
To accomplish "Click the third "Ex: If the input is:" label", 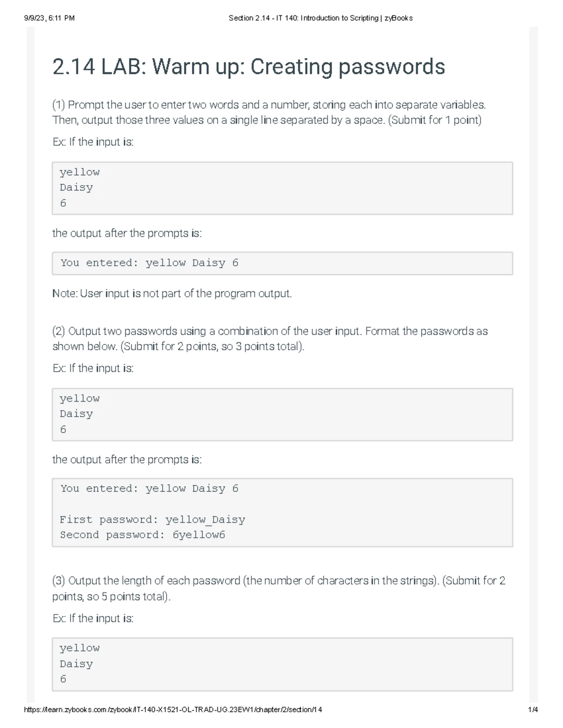I will (x=93, y=618).
